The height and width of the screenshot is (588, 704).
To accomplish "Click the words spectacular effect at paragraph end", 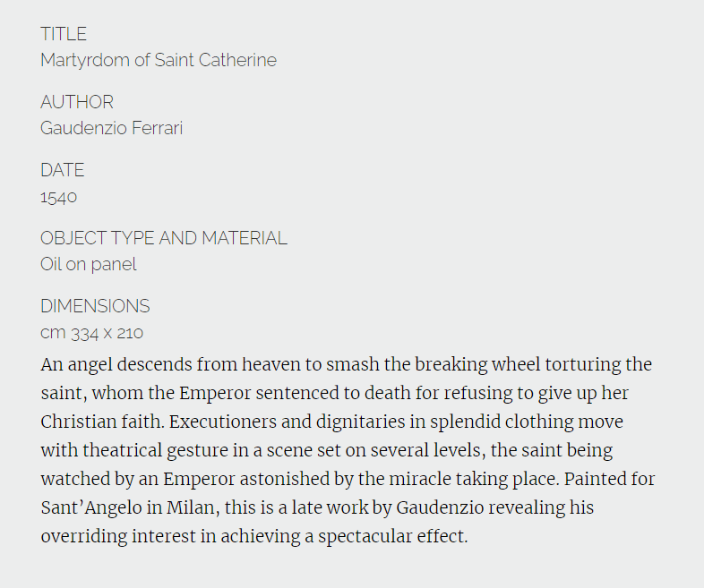I will pos(393,537).
